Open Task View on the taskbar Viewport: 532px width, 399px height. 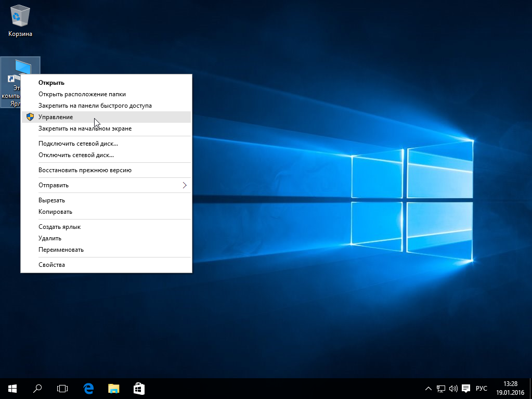coord(62,388)
